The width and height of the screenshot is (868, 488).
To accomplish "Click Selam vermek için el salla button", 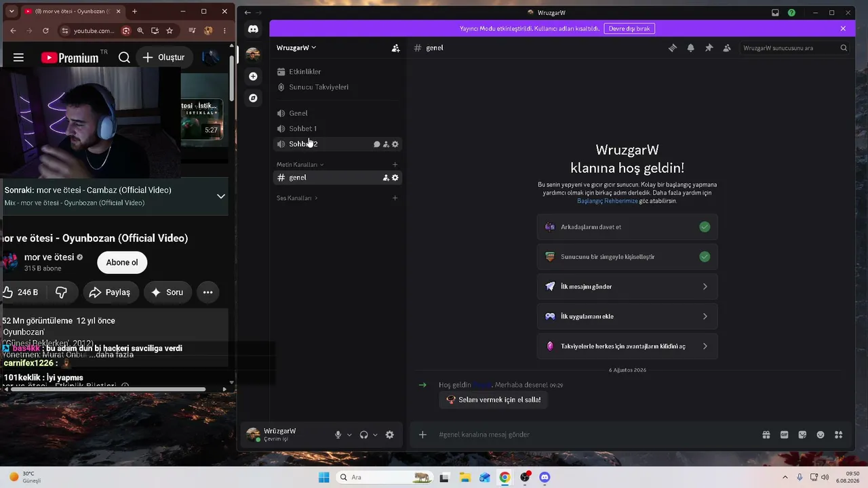I will point(494,400).
